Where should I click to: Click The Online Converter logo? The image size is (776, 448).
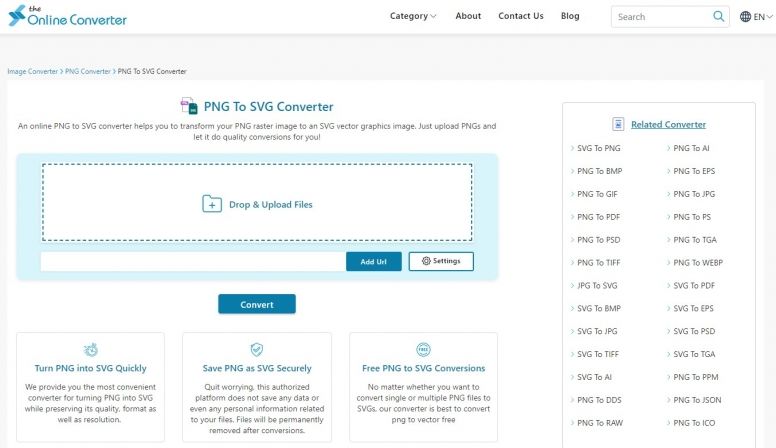click(x=68, y=16)
